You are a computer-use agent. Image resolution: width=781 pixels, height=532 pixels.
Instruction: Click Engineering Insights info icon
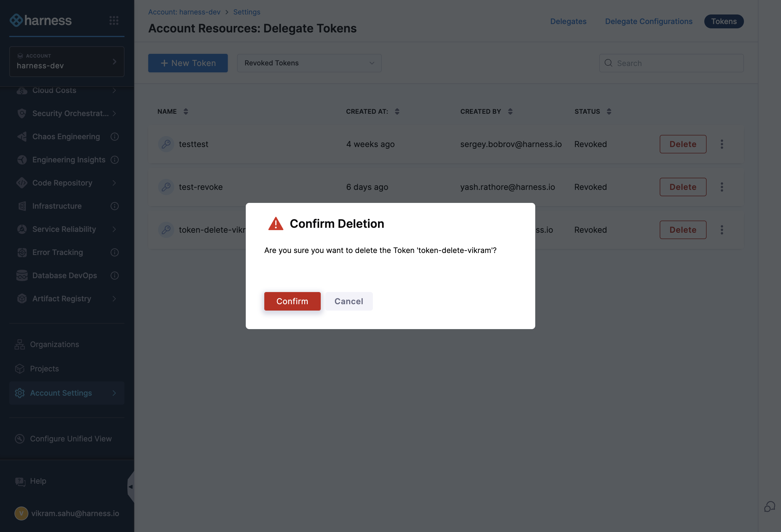click(x=115, y=160)
